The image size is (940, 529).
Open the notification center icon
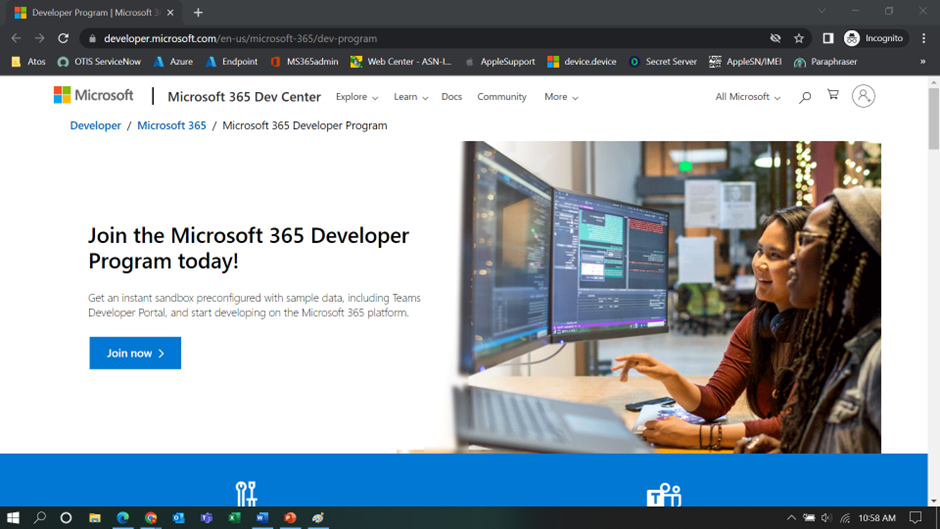coord(915,518)
